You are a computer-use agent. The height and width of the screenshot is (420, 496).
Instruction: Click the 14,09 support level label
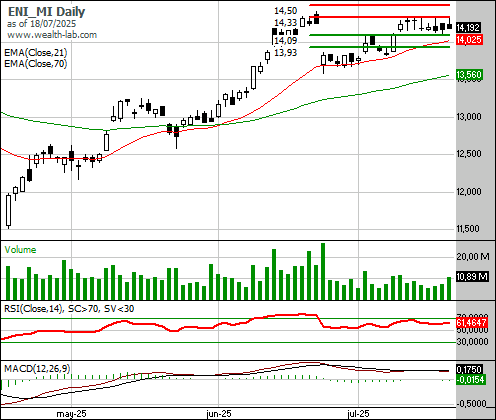click(285, 41)
